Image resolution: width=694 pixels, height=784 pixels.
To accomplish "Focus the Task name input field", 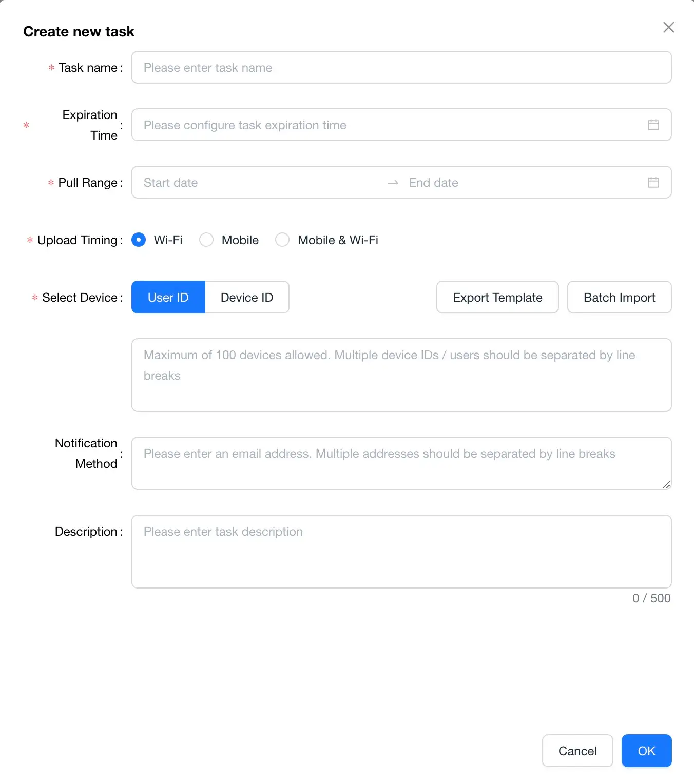I will pos(401,67).
